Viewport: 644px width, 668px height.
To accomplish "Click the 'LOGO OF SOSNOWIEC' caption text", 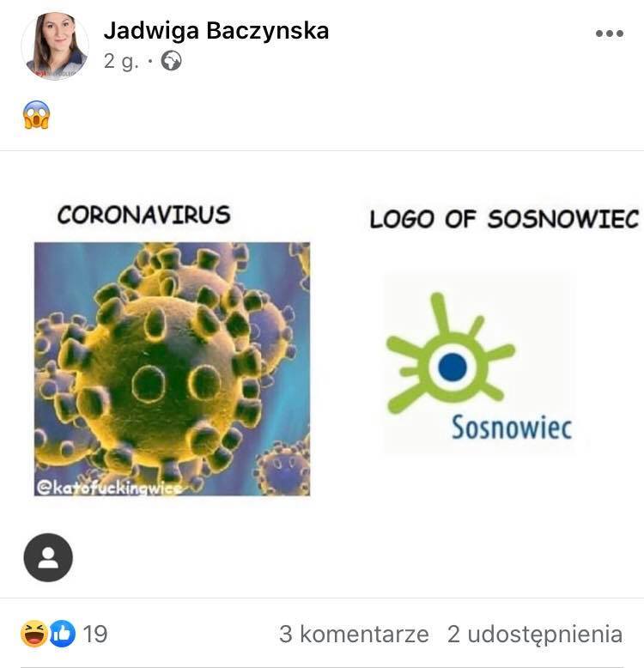I will tap(504, 219).
